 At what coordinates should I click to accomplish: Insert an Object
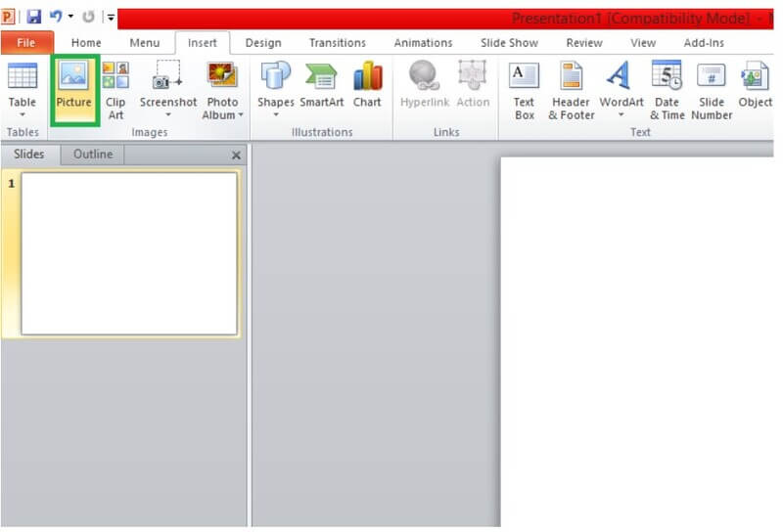[755, 84]
